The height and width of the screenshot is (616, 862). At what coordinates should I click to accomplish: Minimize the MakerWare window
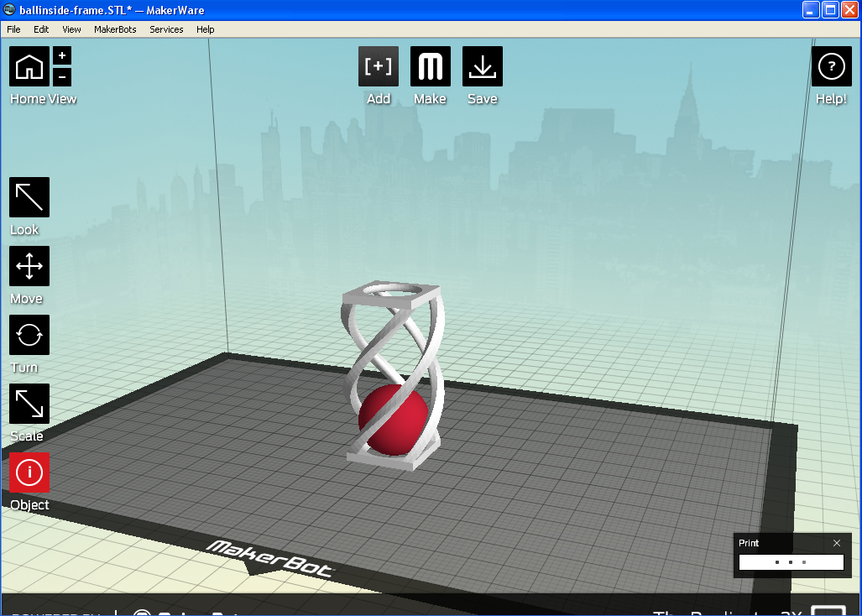click(811, 10)
